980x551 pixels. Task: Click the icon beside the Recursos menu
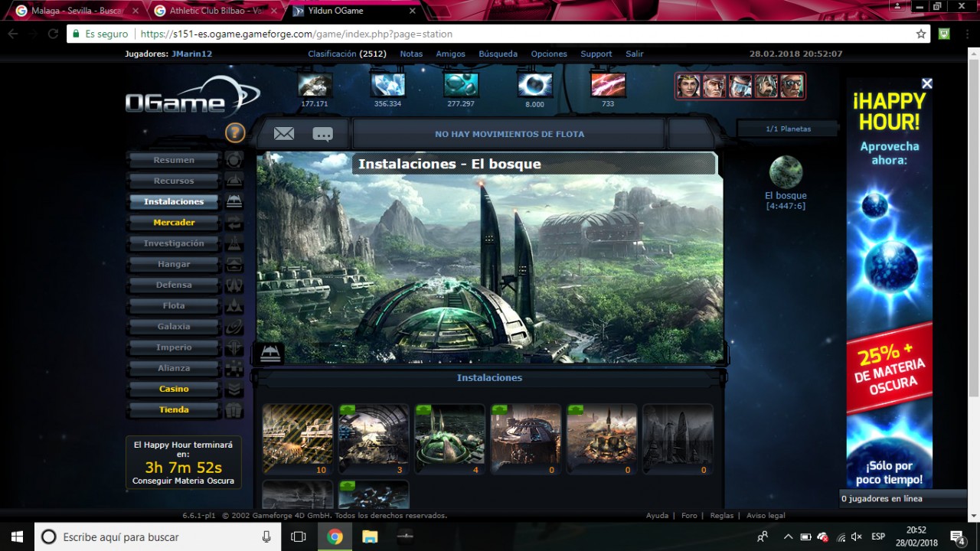(x=234, y=181)
